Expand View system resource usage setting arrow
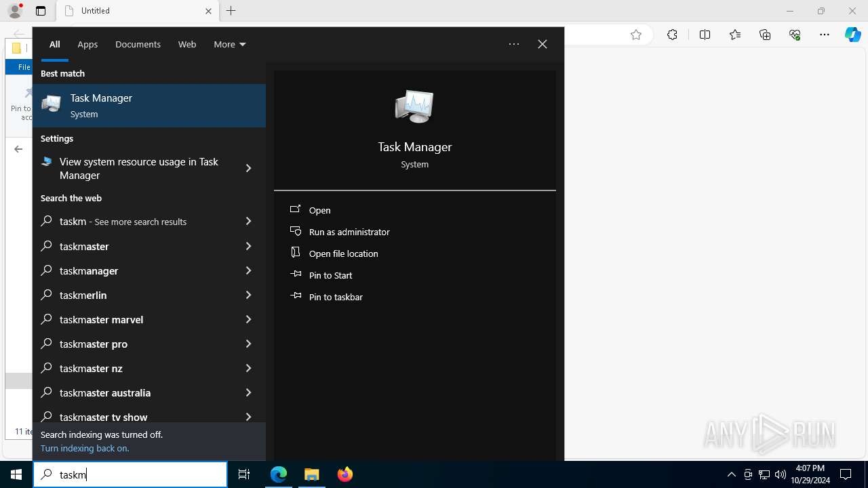Viewport: 868px width, 488px height. tap(248, 168)
